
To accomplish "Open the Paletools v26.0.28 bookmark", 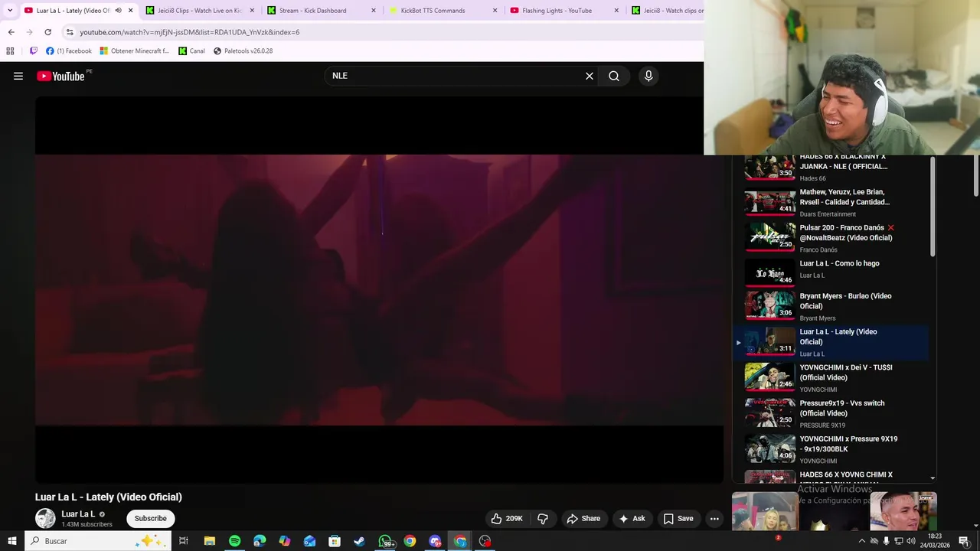I will click(x=243, y=51).
